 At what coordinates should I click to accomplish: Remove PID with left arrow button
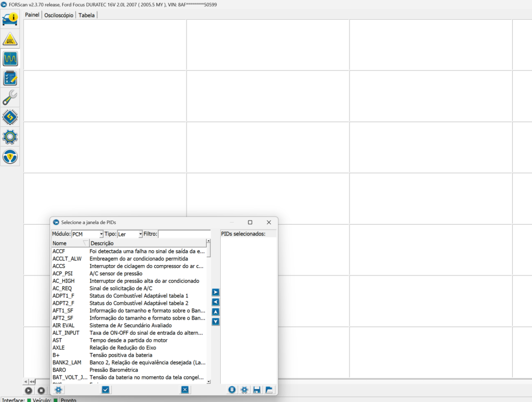(x=216, y=302)
